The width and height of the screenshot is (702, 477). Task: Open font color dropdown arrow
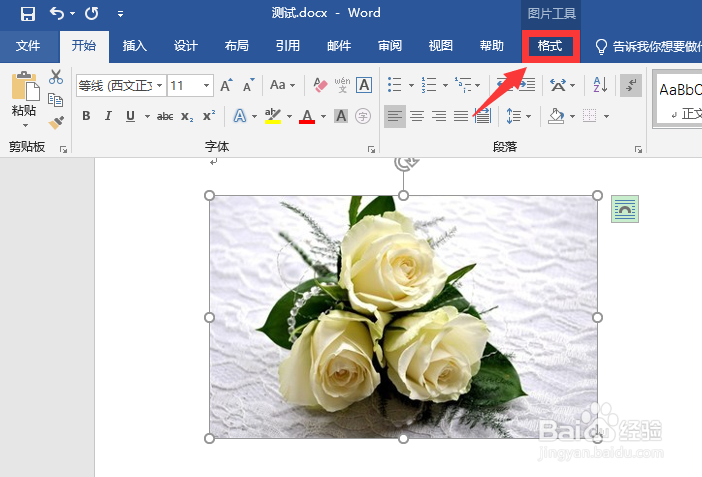point(323,116)
